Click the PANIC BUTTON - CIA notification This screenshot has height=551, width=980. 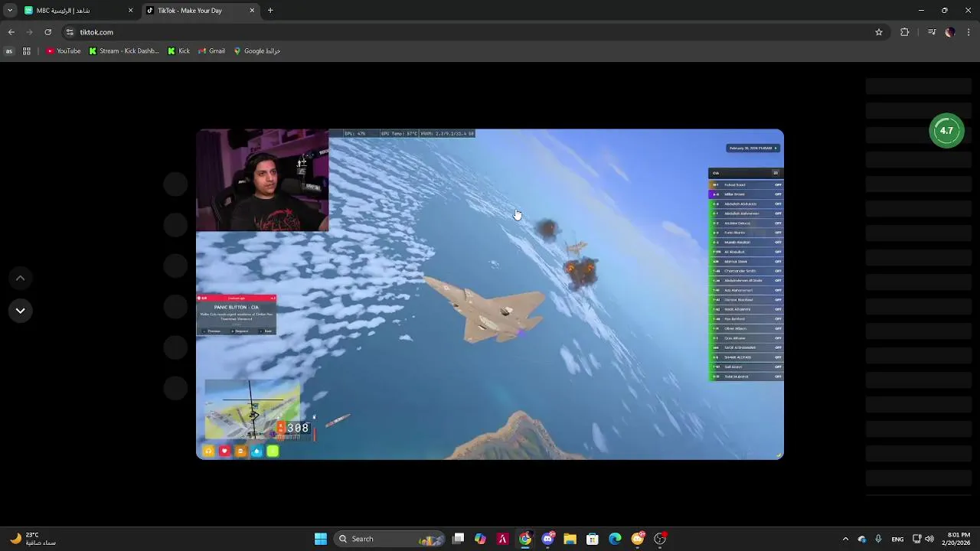[237, 315]
